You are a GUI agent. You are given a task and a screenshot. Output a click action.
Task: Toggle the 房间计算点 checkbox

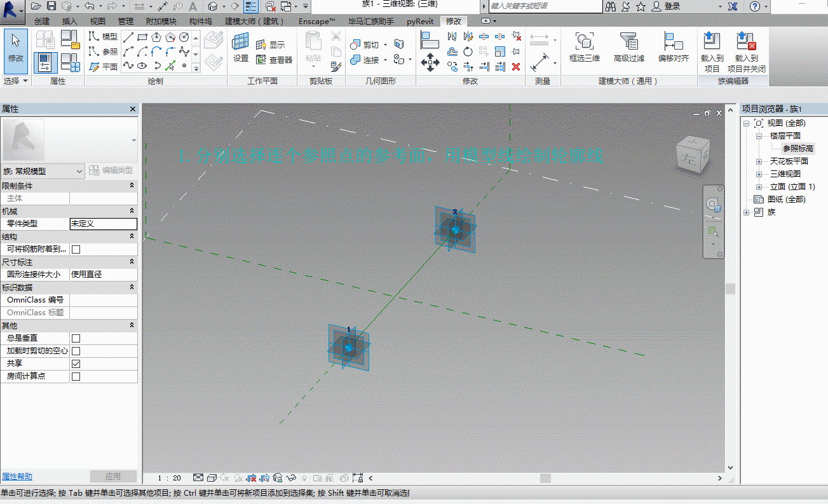(76, 376)
